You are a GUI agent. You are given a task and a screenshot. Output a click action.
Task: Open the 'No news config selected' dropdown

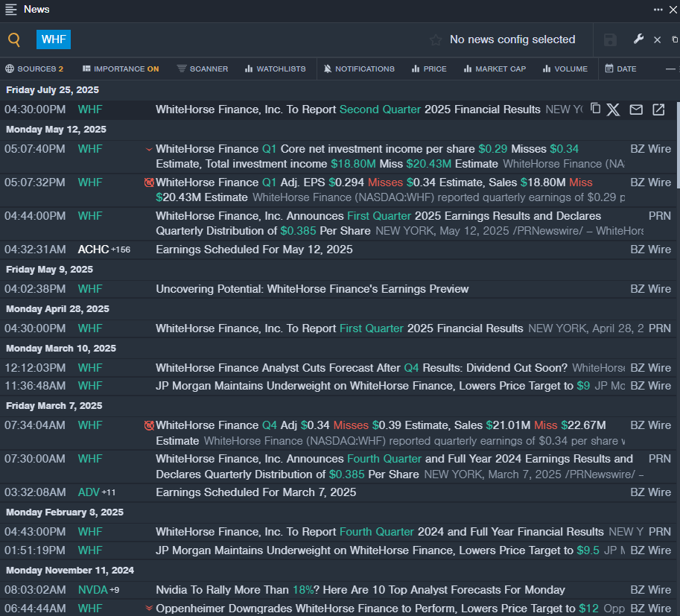(x=512, y=39)
